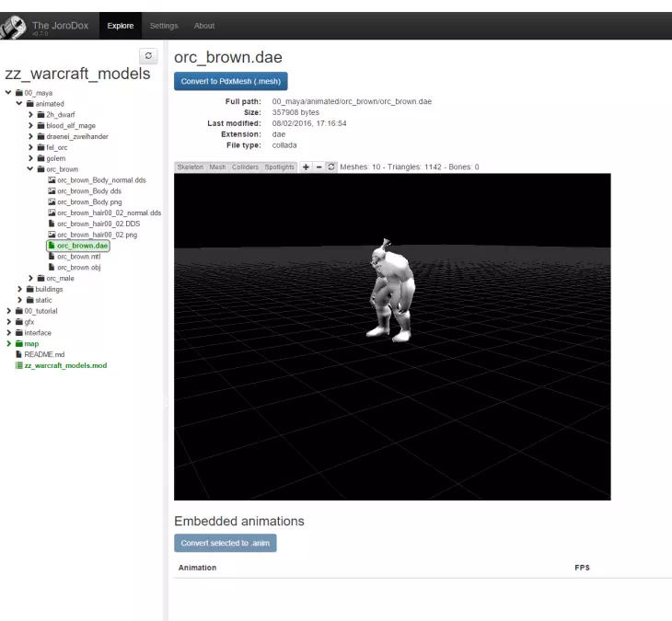Click the static folder icon
This screenshot has height=621, width=672.
(30, 300)
